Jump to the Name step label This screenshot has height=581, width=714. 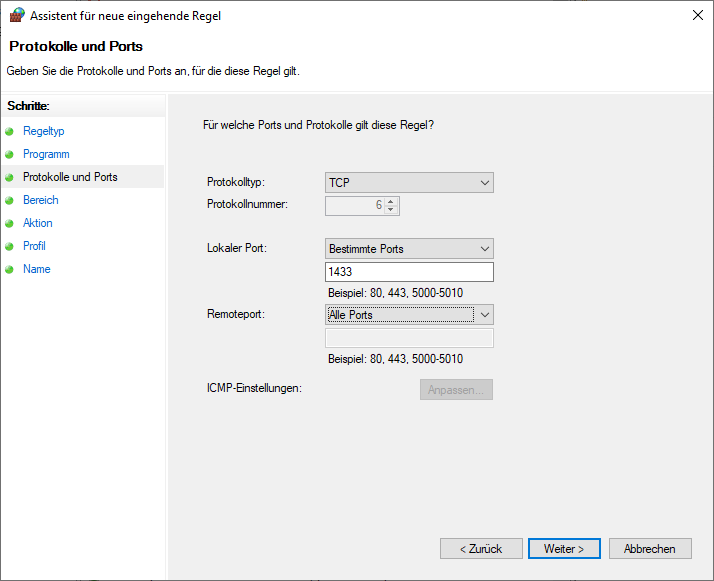point(37,269)
